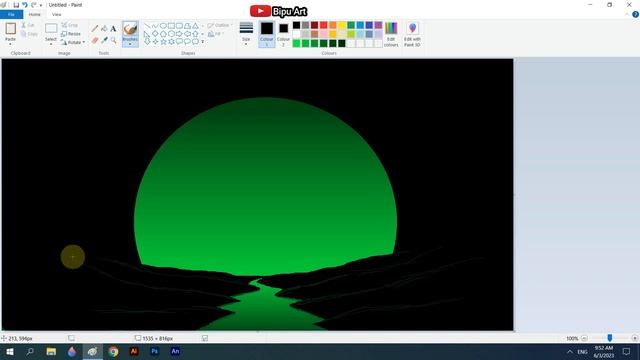Click the Redo arrow in title bar

pyautogui.click(x=33, y=5)
